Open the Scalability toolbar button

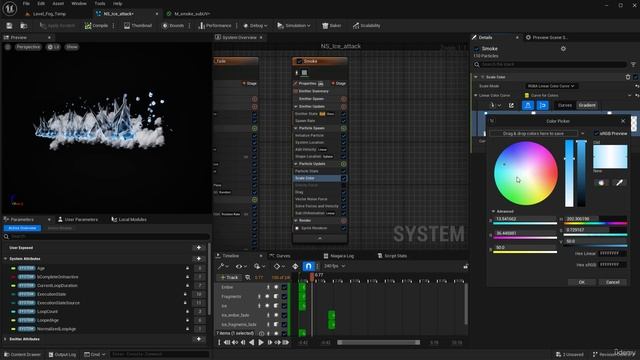click(367, 26)
